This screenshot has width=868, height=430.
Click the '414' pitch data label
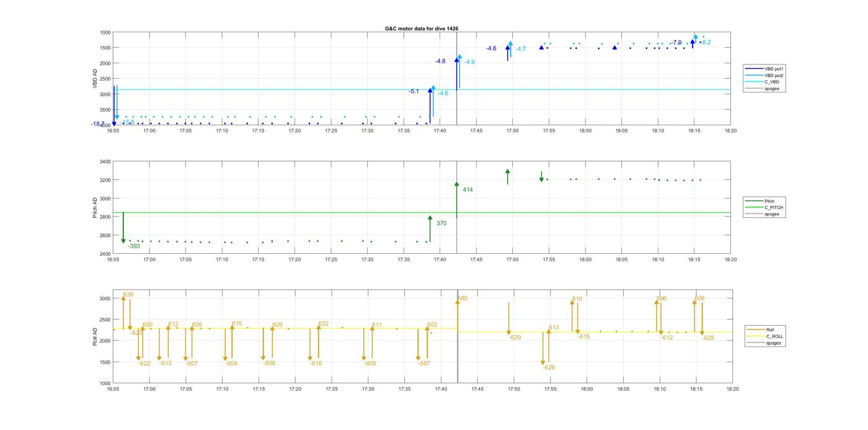468,190
